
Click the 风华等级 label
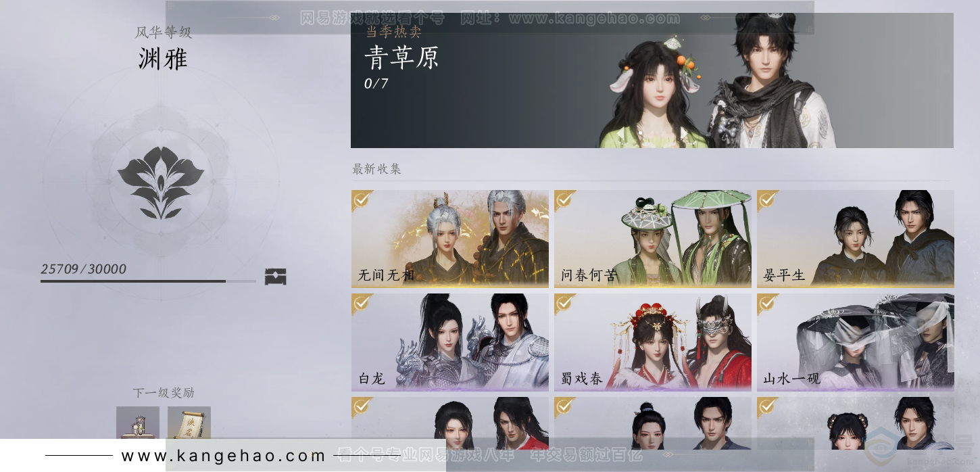(164, 32)
